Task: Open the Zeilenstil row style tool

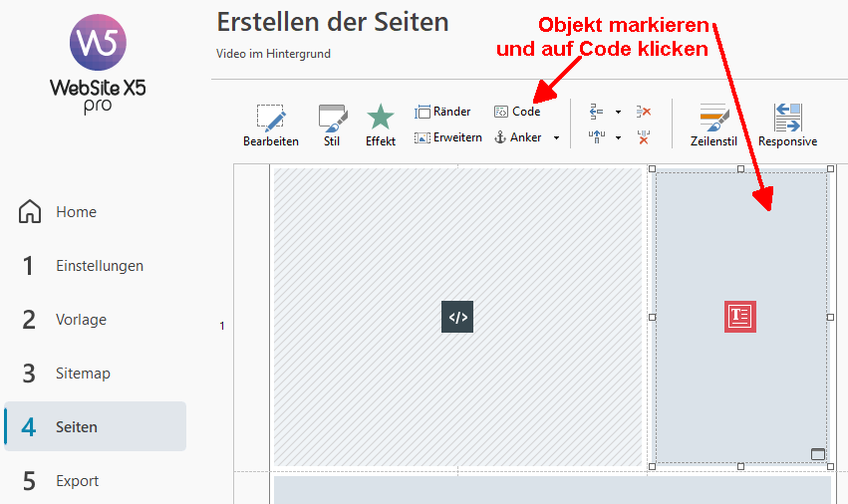Action: (713, 126)
